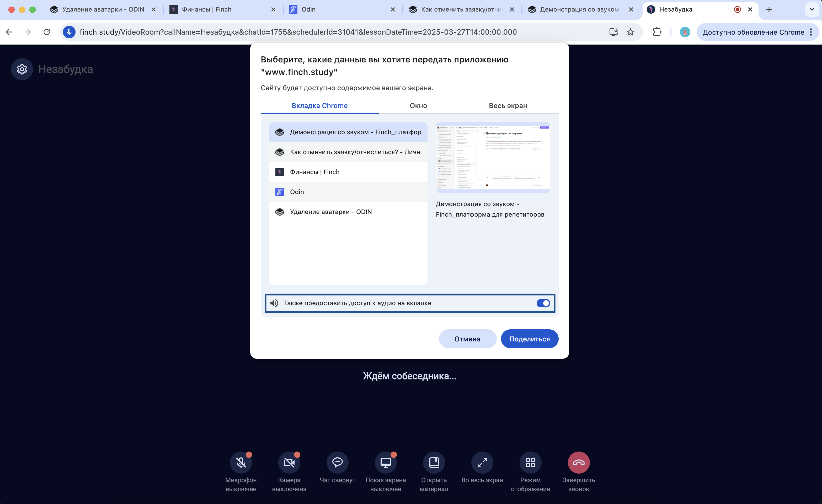
Task: Open room settings gear icon
Action: coord(22,69)
